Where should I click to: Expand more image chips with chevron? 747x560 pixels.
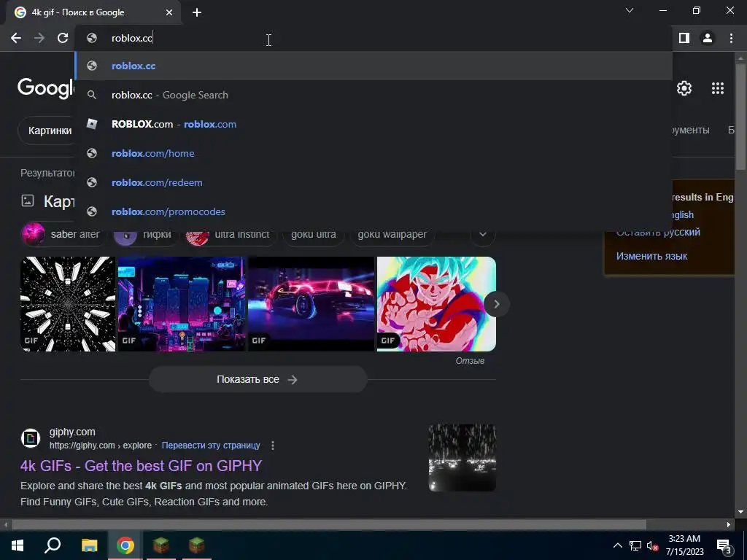pyautogui.click(x=483, y=234)
